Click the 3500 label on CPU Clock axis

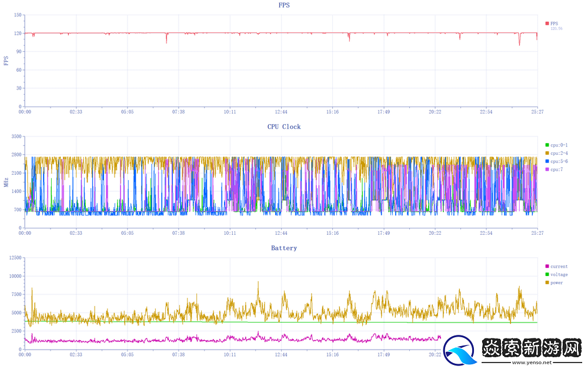point(16,137)
